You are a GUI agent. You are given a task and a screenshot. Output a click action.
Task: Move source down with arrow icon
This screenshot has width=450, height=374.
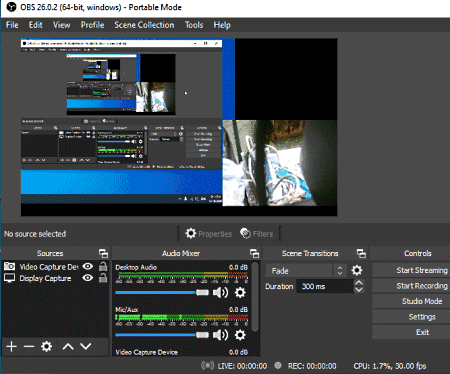click(x=86, y=347)
